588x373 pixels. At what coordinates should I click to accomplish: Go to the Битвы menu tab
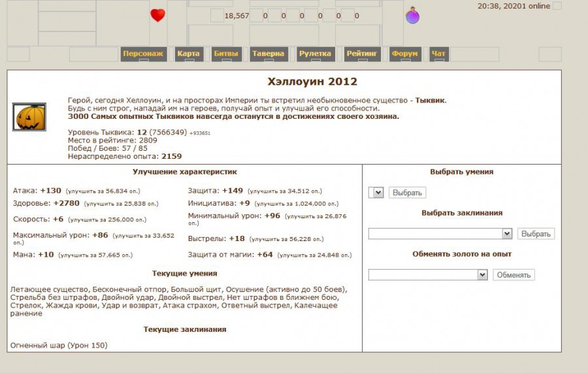tap(226, 54)
